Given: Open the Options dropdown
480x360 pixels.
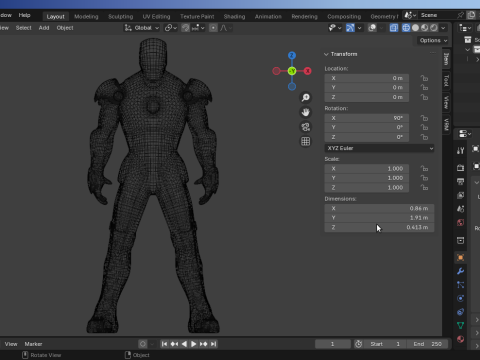Looking at the screenshot, I should tap(433, 40).
